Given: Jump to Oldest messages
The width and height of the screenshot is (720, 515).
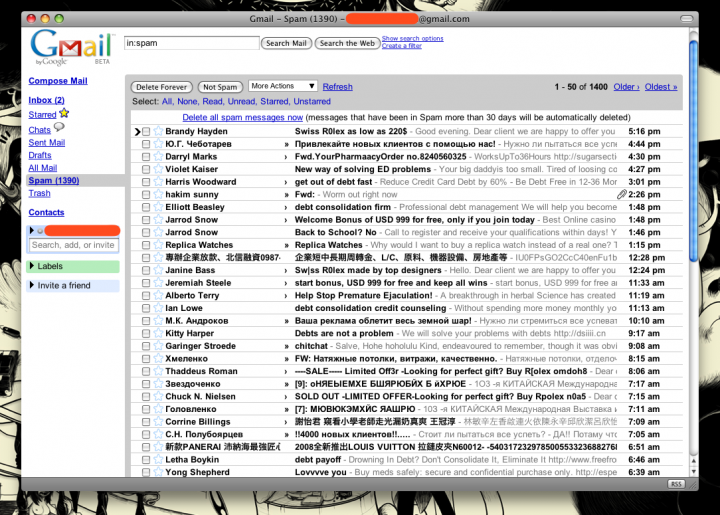Looking at the screenshot, I should 661,87.
